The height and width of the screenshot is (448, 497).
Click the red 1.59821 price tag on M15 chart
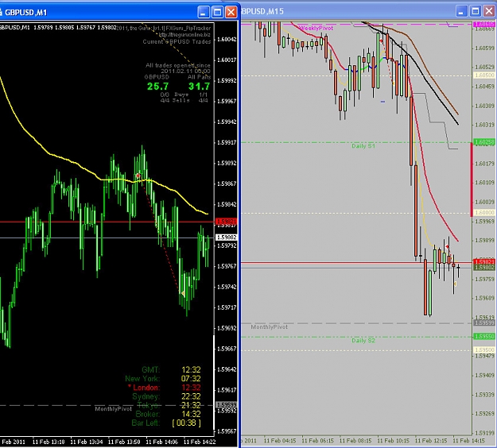[x=484, y=262]
